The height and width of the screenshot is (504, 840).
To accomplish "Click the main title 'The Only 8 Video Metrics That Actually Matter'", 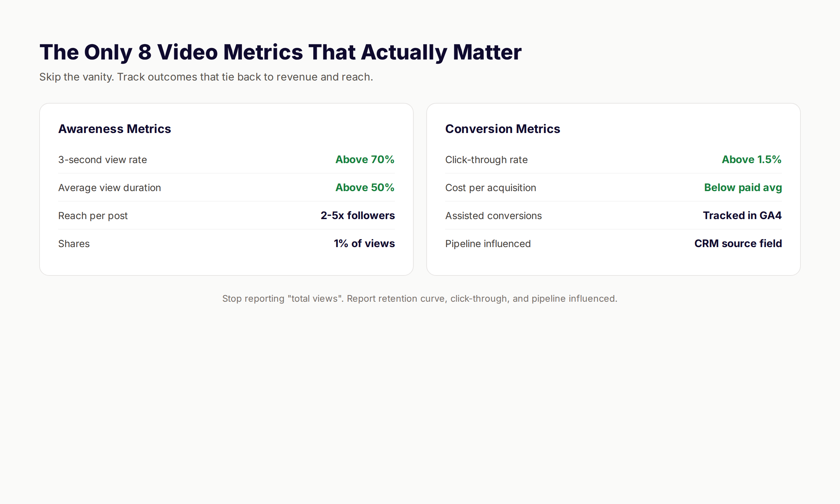I will click(280, 52).
